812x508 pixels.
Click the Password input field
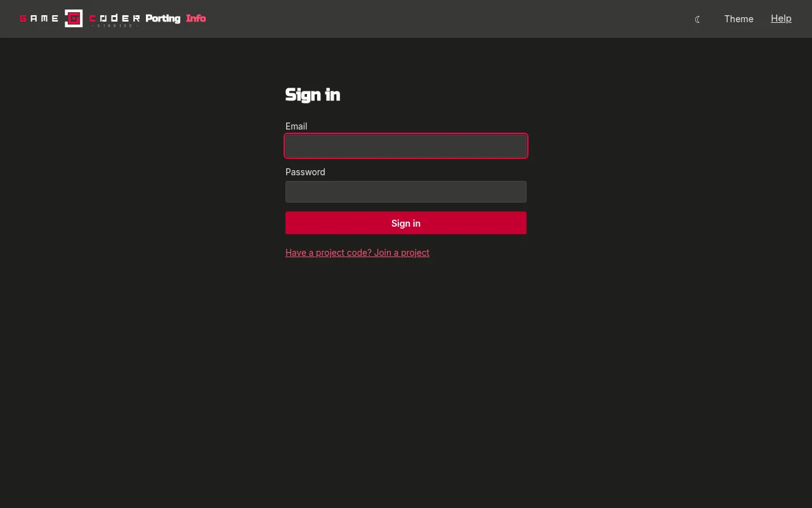coord(406,192)
